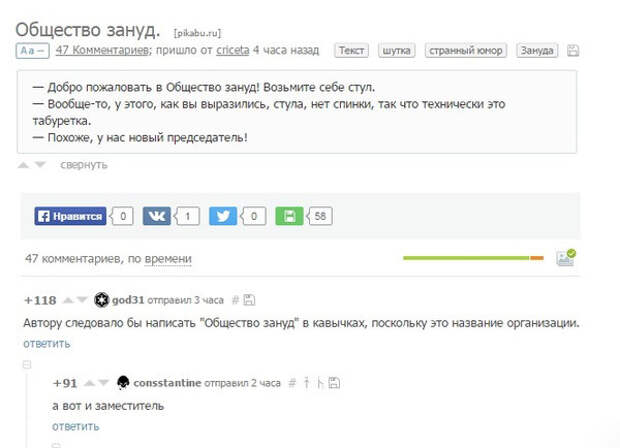The width and height of the screenshot is (620, 448).
Task: Collapse the reply thread under god31
Action: 27,364
